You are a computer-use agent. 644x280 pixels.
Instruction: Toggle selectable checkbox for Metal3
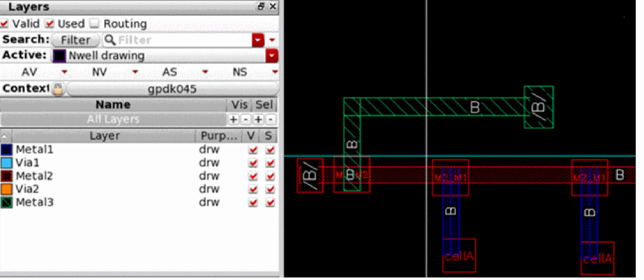pyautogui.click(x=270, y=203)
